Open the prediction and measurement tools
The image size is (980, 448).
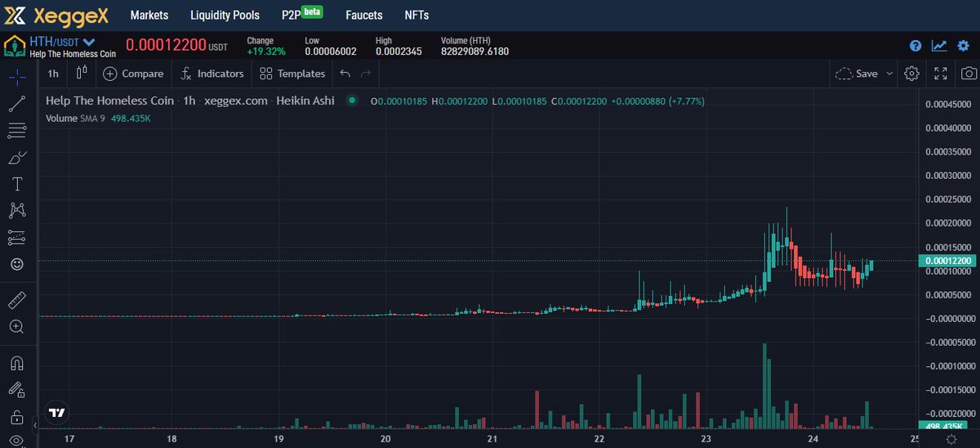[17, 238]
